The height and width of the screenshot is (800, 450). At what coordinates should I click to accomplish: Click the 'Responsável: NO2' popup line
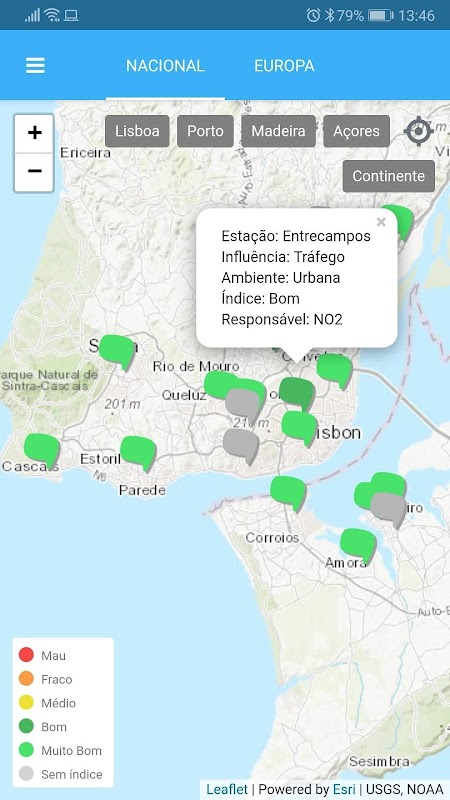(x=282, y=319)
